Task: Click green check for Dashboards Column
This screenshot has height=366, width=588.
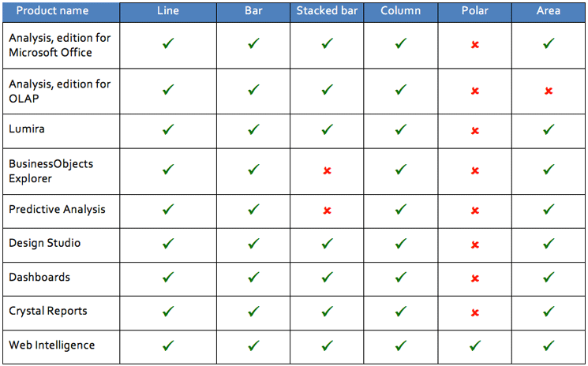Action: click(x=401, y=278)
